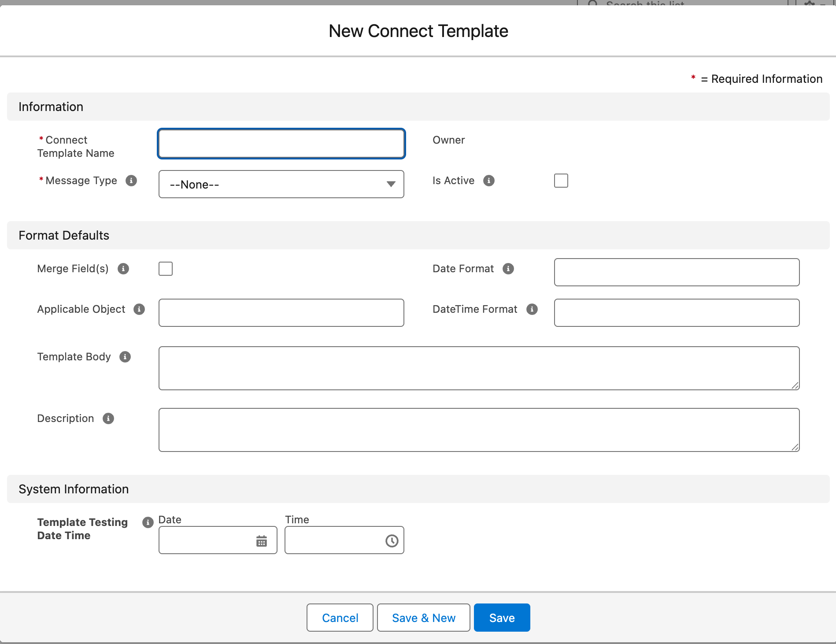836x644 pixels.
Task: Click into the Date Format field
Action: click(x=677, y=272)
